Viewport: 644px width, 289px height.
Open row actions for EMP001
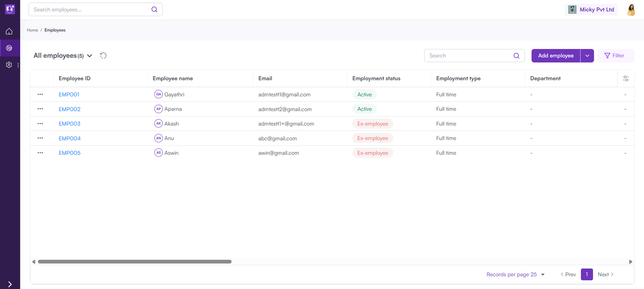coord(40,94)
